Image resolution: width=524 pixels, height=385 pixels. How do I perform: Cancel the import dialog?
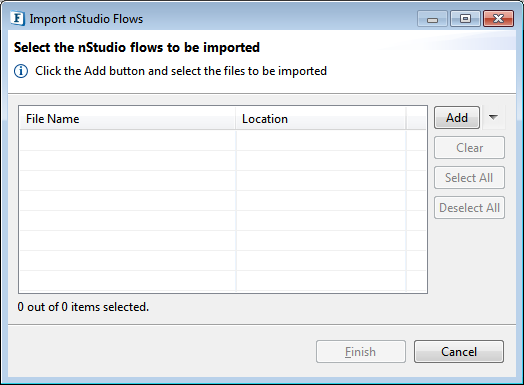459,352
